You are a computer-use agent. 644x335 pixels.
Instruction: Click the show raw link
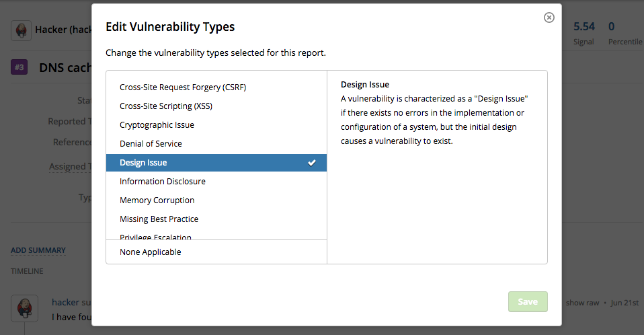[582, 303]
